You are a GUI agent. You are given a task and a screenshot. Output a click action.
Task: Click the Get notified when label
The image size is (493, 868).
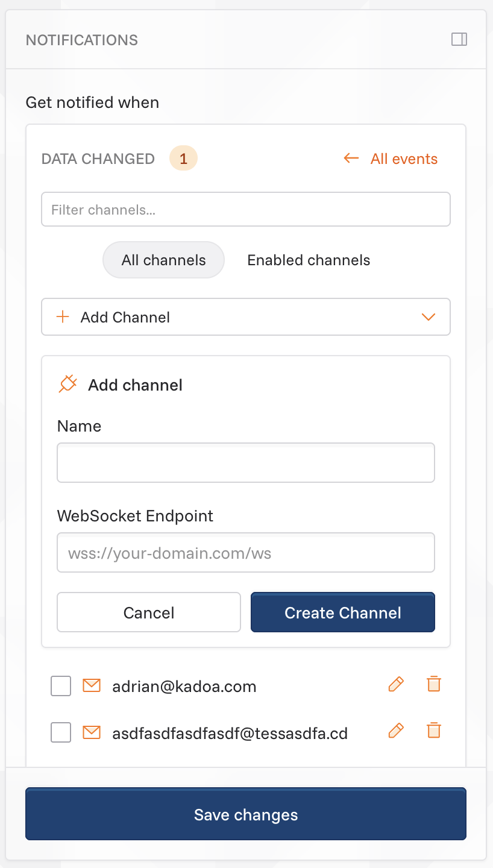[92, 102]
